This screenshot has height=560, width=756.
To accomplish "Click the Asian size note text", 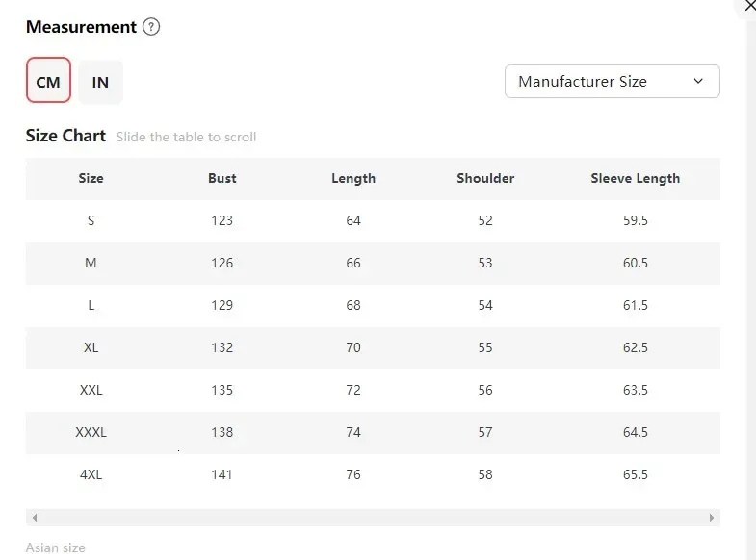I will point(56,547).
